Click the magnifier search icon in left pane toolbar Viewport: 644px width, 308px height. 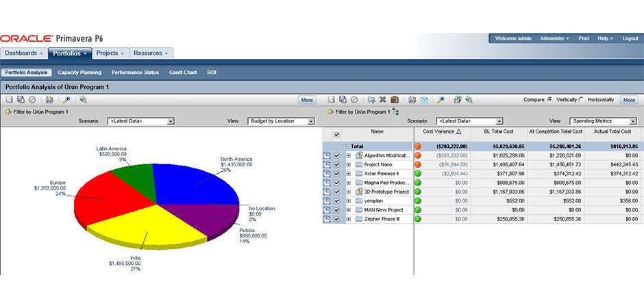click(x=66, y=100)
